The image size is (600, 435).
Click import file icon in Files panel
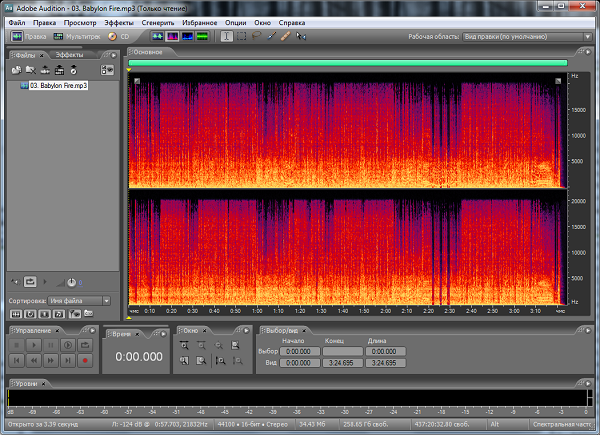point(17,70)
